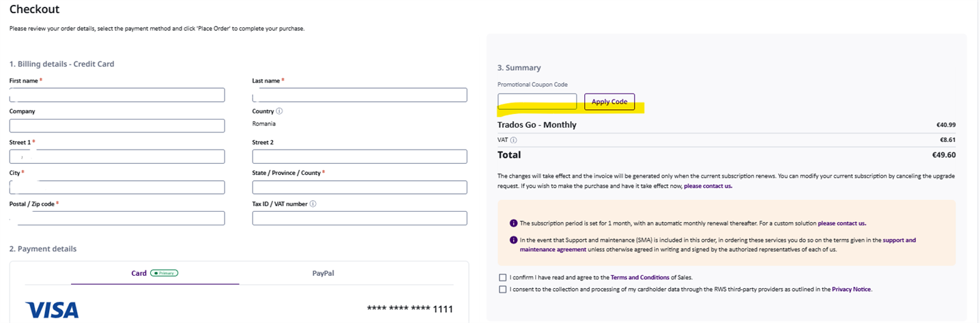The height and width of the screenshot is (323, 980).
Task: Click the Promotional Coupon Code field
Action: click(x=537, y=102)
